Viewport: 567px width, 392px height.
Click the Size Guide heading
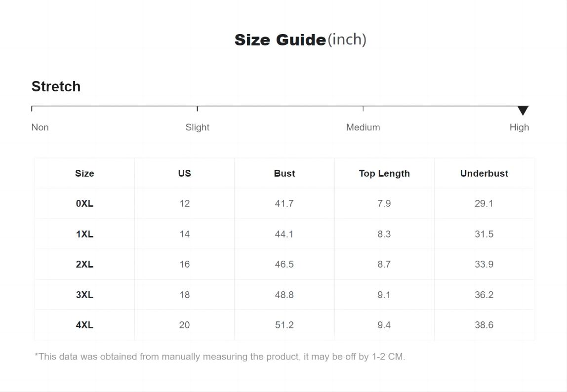tap(300, 40)
